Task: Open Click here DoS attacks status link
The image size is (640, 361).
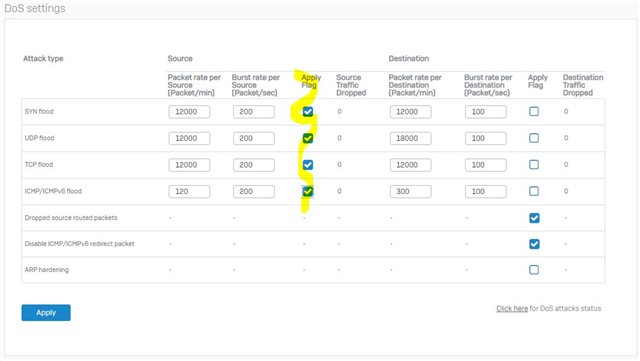Action: tap(512, 308)
